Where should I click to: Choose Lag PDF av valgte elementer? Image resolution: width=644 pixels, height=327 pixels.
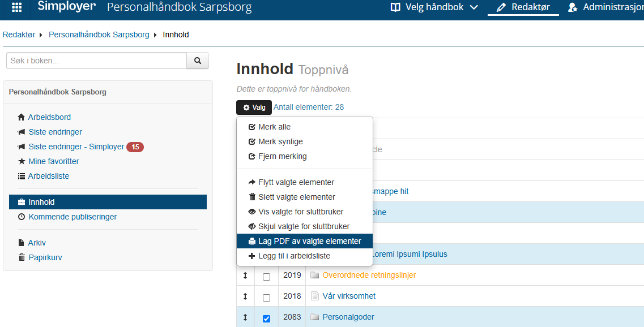(x=305, y=241)
